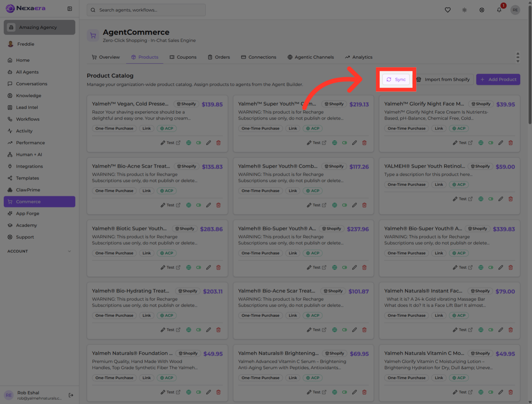Viewport: 532px width, 404px height.
Task: Open Test link on $49.95 Foundation card
Action: pyautogui.click(x=170, y=392)
